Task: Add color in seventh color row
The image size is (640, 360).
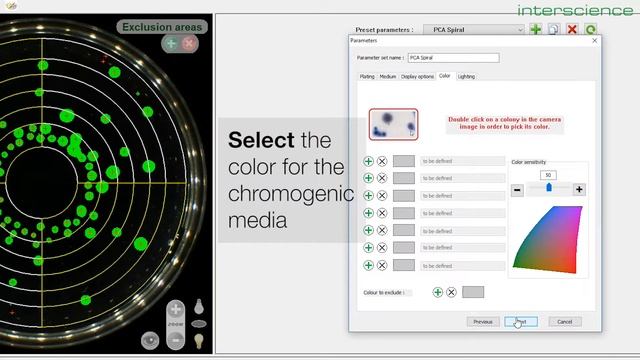Action: point(368,265)
